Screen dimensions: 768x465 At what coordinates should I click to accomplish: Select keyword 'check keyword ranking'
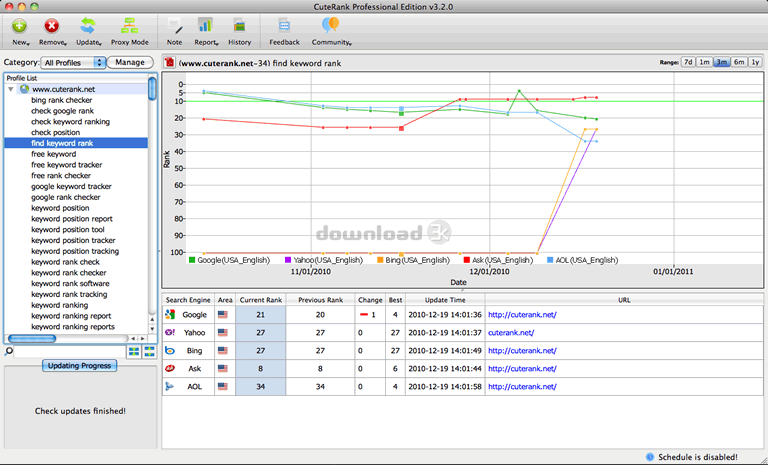[x=71, y=122]
